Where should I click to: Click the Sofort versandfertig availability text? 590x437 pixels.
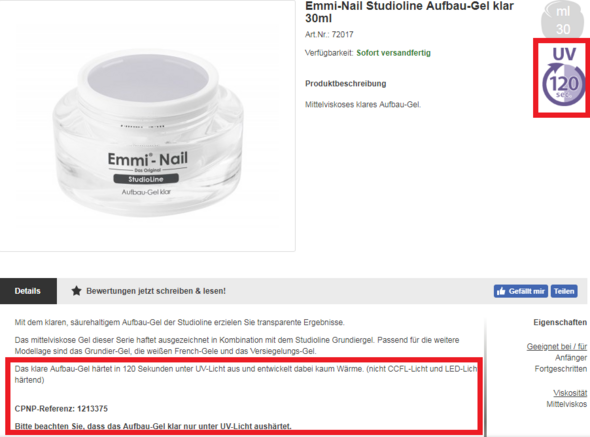point(394,53)
